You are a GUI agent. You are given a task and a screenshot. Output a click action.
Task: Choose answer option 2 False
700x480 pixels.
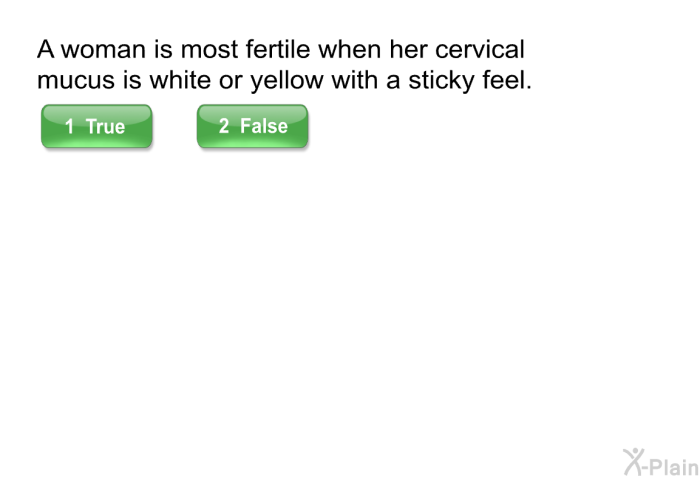tap(252, 126)
